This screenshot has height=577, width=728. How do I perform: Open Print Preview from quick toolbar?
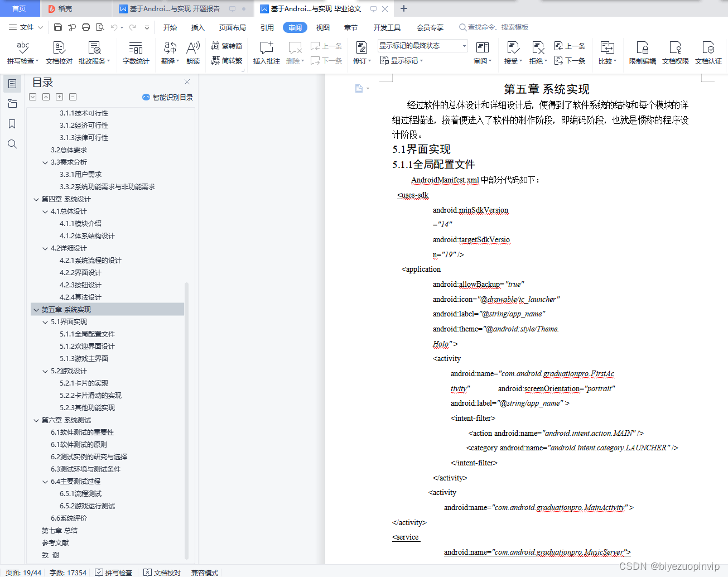coord(100,27)
